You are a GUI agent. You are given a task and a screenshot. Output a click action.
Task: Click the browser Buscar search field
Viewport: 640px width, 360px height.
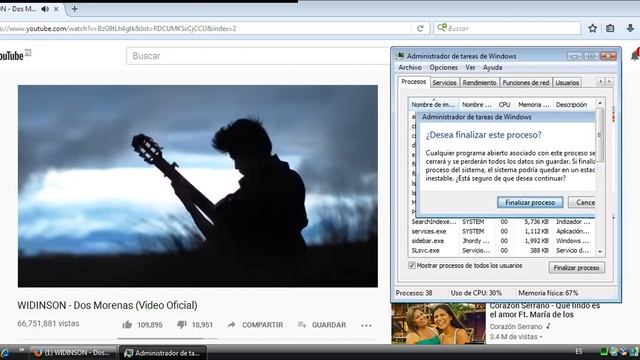tap(507, 28)
